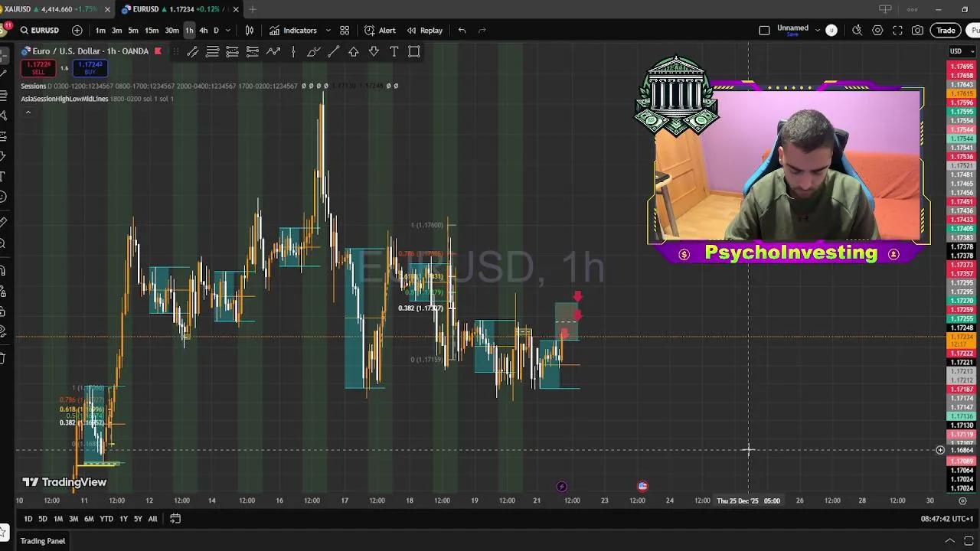Open the Trading Panel tab
Viewport: 980px width, 551px height.
(43, 541)
